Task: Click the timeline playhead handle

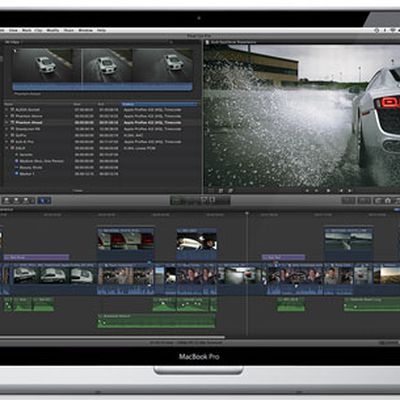Action: click(x=247, y=213)
